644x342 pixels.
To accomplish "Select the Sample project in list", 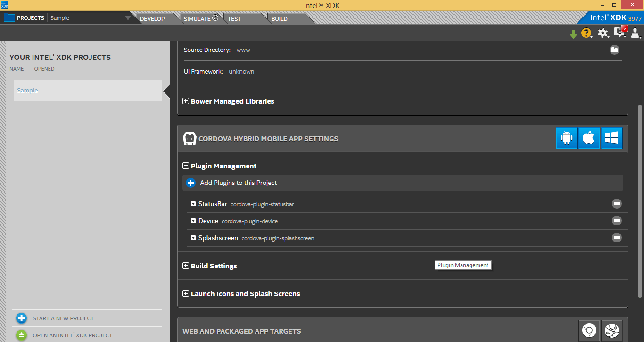I will coord(88,91).
